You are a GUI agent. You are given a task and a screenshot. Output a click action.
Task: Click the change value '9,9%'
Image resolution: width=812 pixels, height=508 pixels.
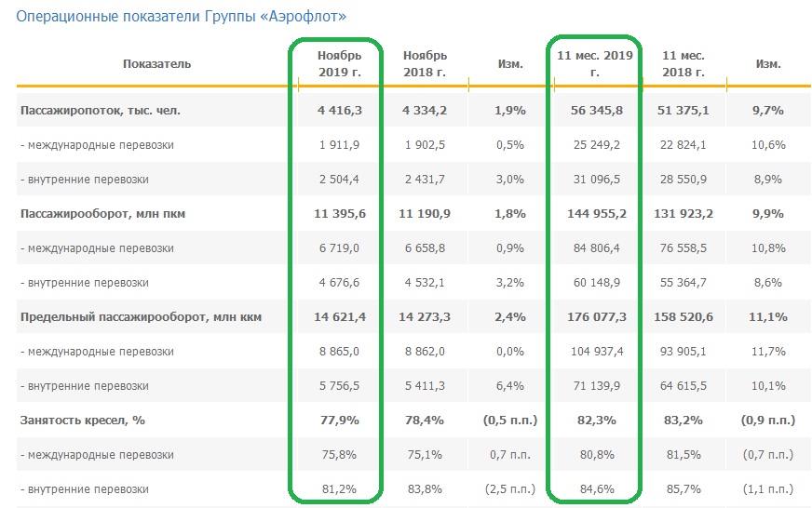[768, 214]
